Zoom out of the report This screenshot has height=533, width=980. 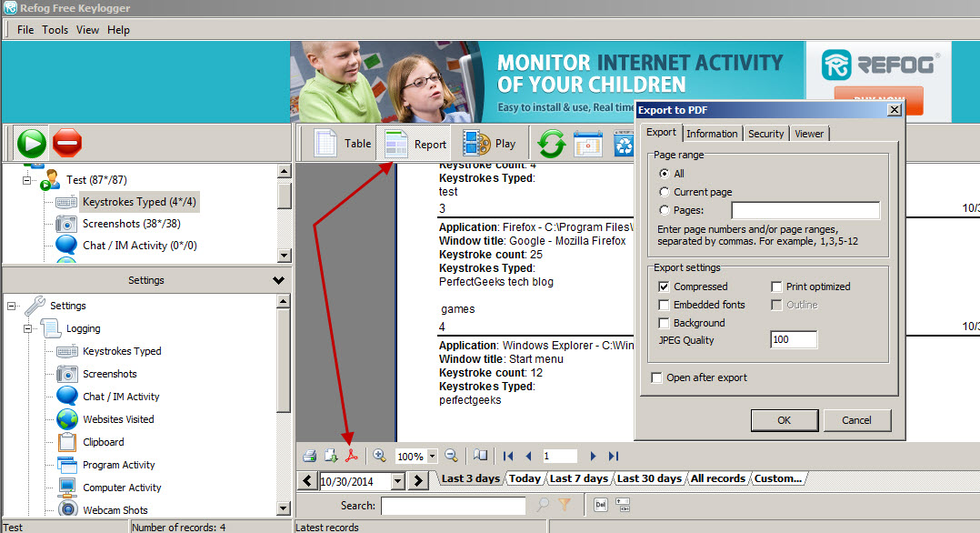[x=451, y=456]
